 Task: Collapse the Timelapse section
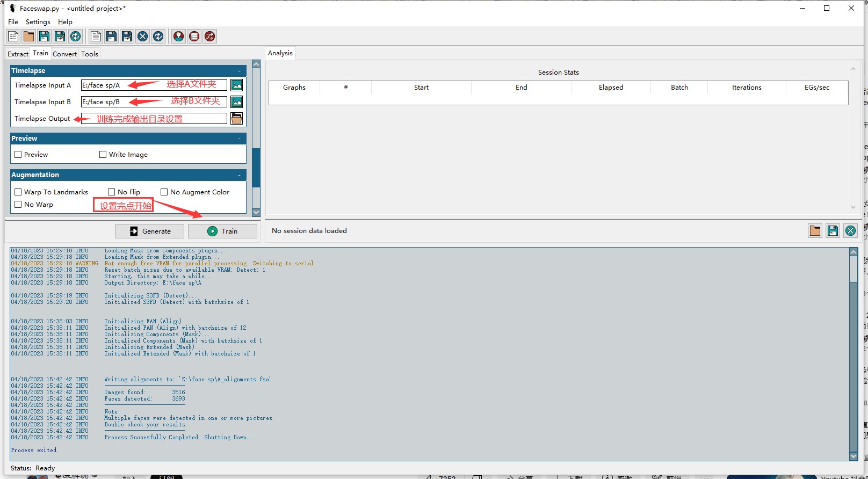(239, 71)
